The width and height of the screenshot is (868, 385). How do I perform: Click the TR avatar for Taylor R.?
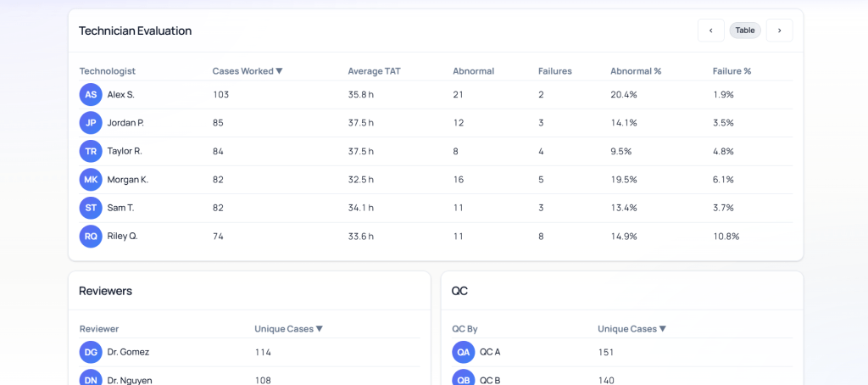coord(91,151)
